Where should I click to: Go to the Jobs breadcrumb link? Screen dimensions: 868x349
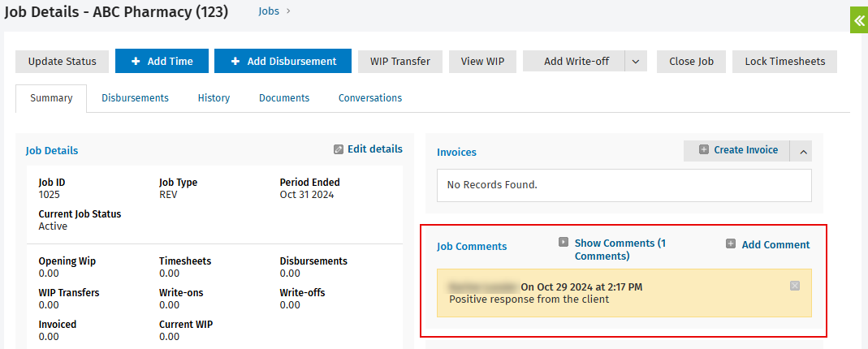click(269, 11)
